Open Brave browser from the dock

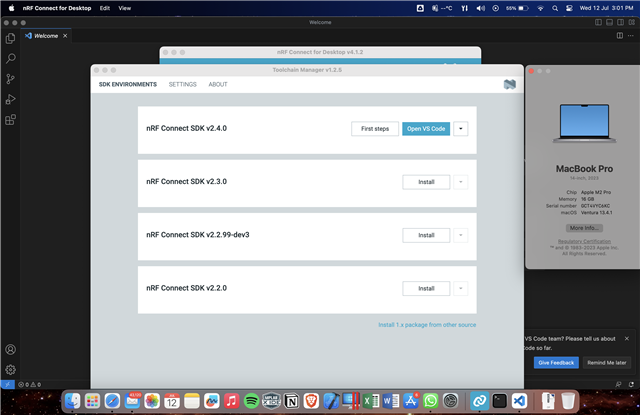click(311, 401)
